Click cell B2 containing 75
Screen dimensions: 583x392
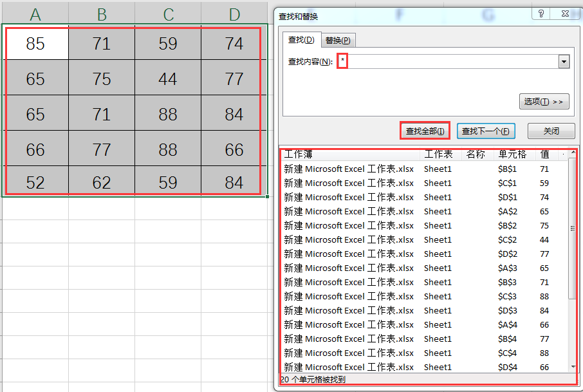(102, 77)
